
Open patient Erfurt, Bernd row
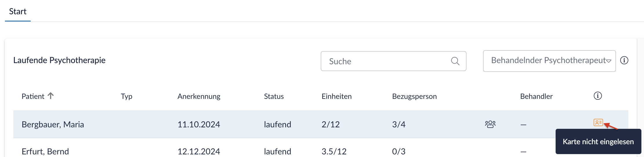point(45,151)
